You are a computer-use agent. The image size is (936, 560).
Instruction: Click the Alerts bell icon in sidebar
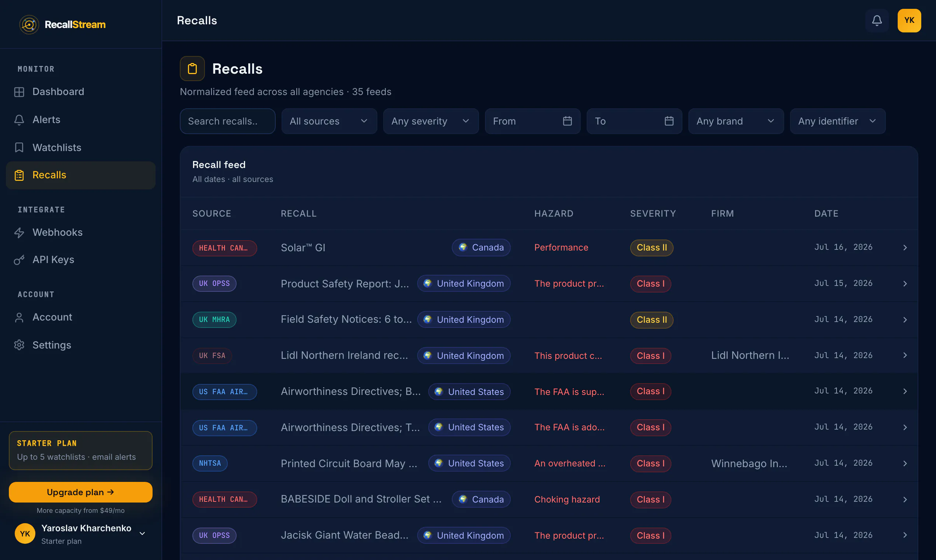[x=19, y=120]
